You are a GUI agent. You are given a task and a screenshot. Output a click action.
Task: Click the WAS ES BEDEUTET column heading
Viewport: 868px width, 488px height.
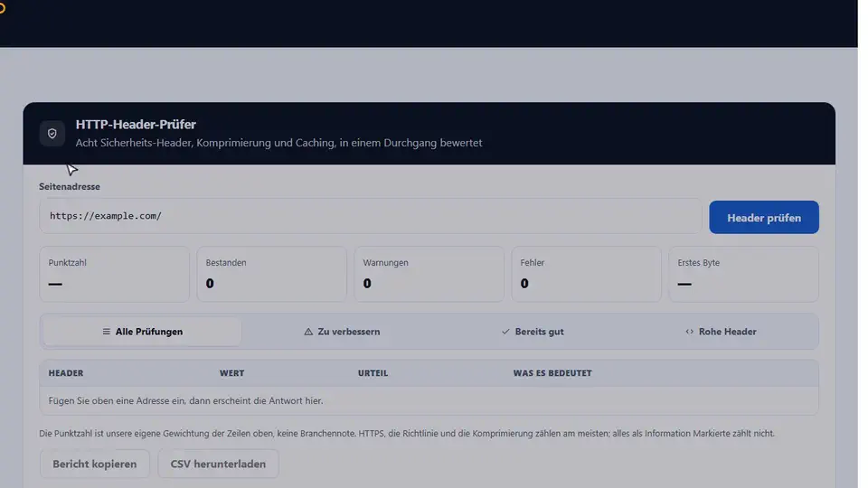[x=552, y=373]
